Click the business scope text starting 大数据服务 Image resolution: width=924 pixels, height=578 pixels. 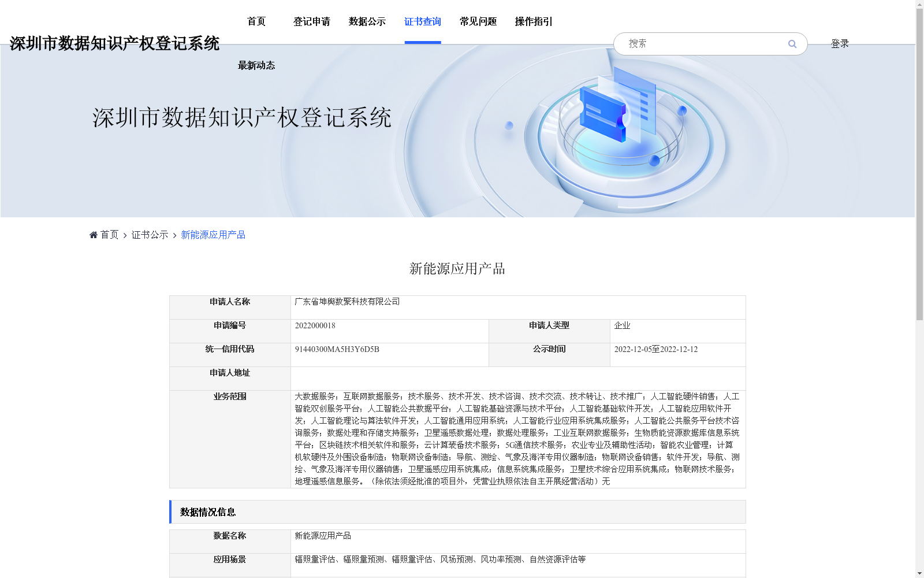pyautogui.click(x=517, y=439)
